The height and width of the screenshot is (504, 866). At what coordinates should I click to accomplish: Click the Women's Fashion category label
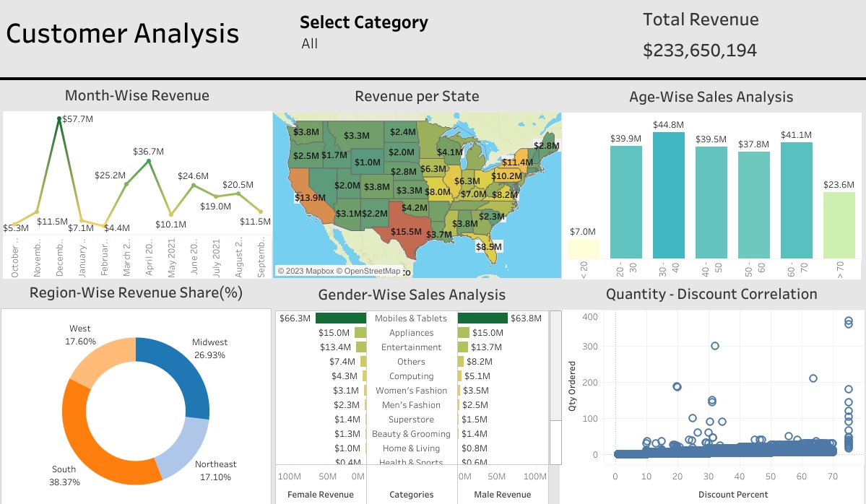tap(412, 391)
